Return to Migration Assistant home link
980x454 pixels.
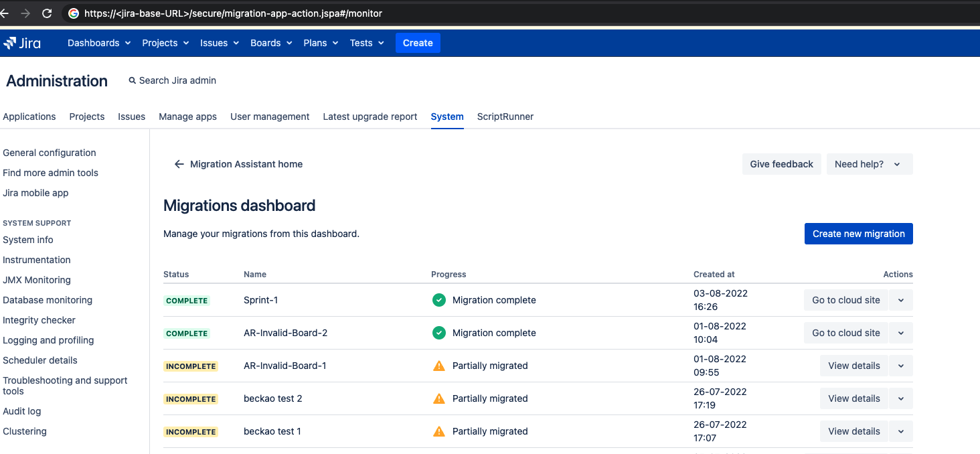(246, 164)
